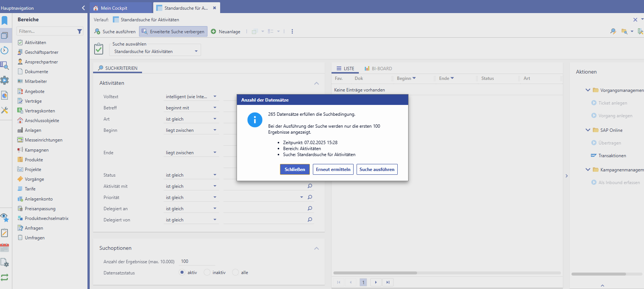The image size is (644, 289).
Task: Collapse the Hauptnavigation panel with the arrow
Action: [83, 8]
